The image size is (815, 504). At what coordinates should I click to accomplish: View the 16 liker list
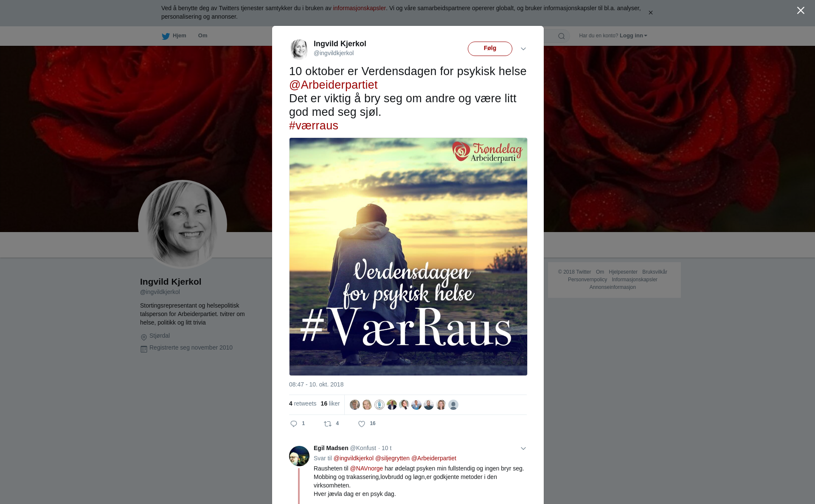click(330, 403)
